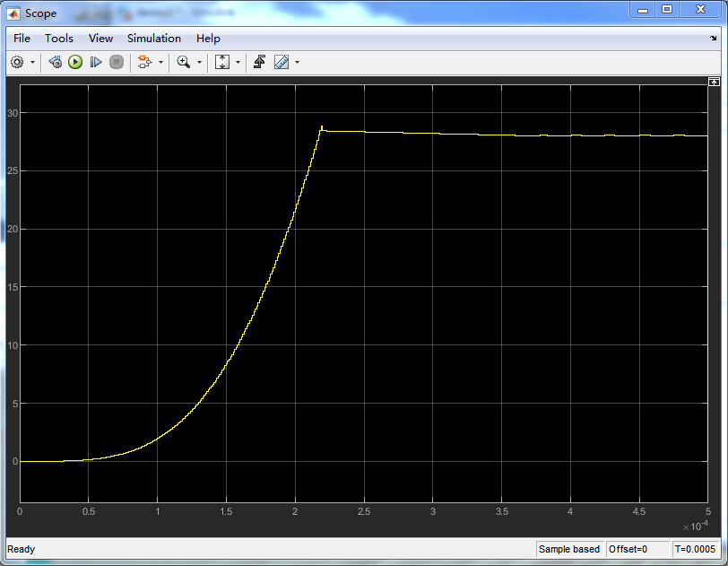Expand the measurements dropdown arrow
The height and width of the screenshot is (566, 728).
pos(297,63)
